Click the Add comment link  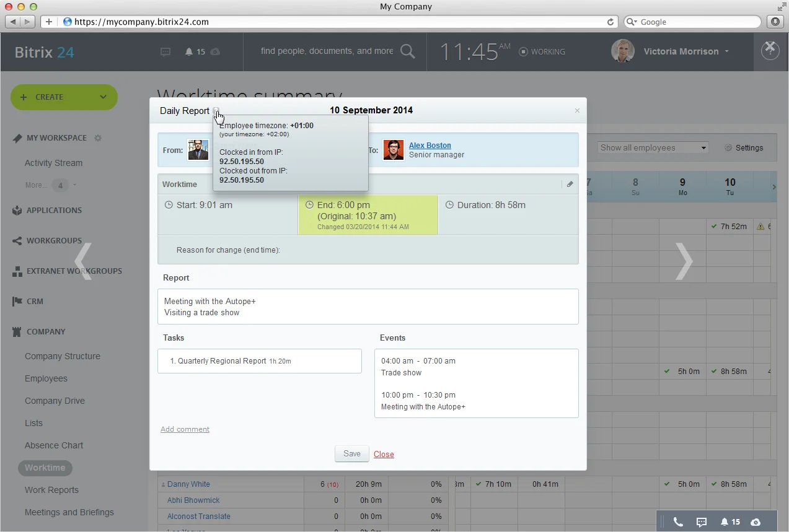point(185,429)
